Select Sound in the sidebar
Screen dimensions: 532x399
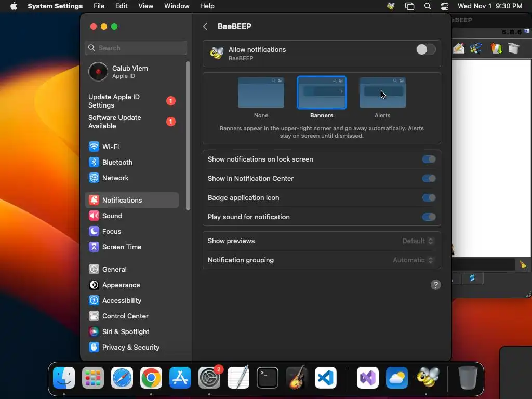(131, 216)
